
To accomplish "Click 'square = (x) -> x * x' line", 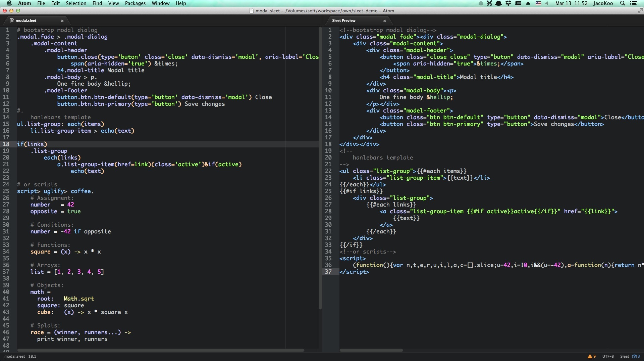I will pyautogui.click(x=66, y=252).
